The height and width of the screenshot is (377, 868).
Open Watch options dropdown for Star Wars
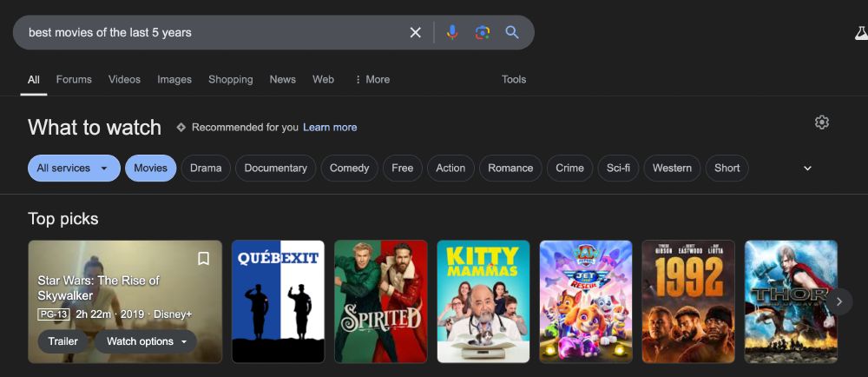[146, 341]
